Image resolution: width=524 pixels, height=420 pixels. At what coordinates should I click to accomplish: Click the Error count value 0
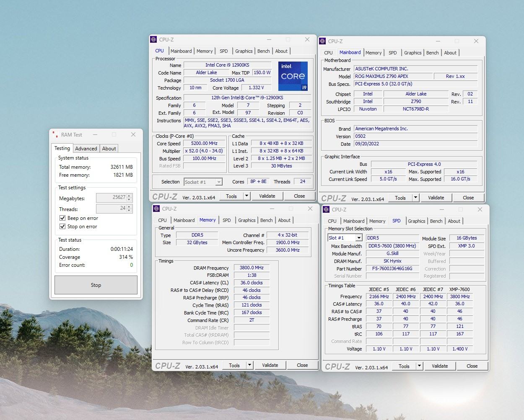pyautogui.click(x=131, y=265)
